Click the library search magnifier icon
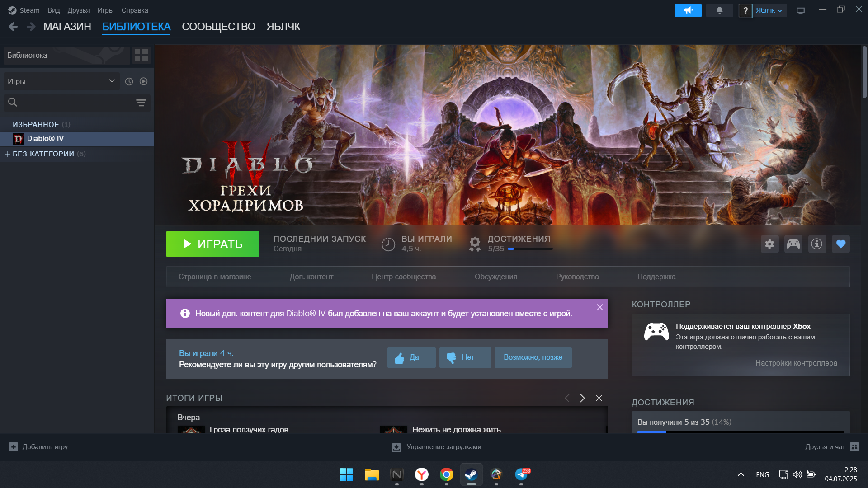 coord(13,103)
